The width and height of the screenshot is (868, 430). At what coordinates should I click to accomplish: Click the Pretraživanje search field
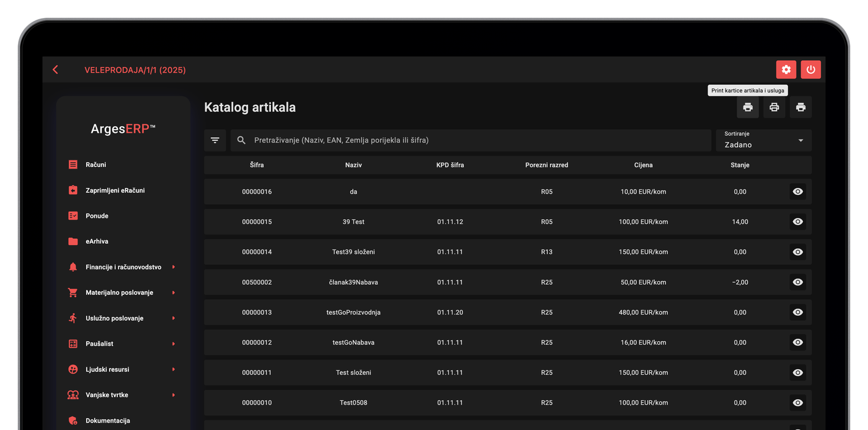[x=471, y=140]
